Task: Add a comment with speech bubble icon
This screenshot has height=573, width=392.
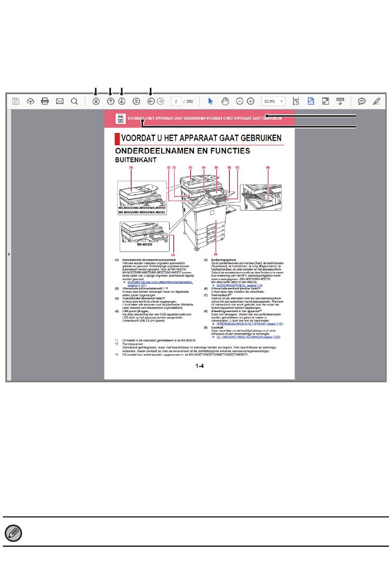Action: pos(361,101)
